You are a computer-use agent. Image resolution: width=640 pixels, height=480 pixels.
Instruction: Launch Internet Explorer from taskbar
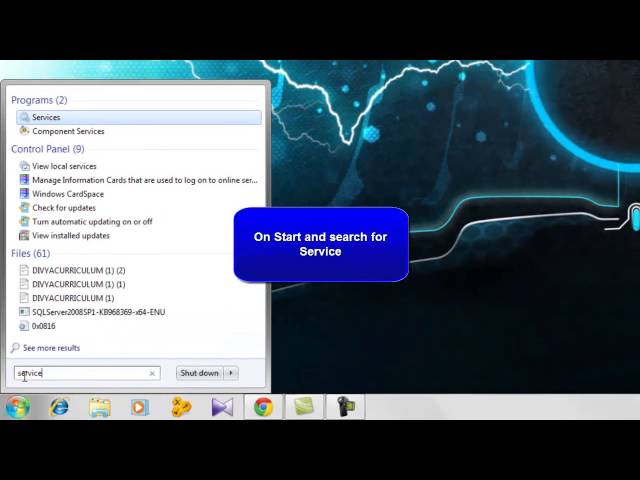click(59, 407)
